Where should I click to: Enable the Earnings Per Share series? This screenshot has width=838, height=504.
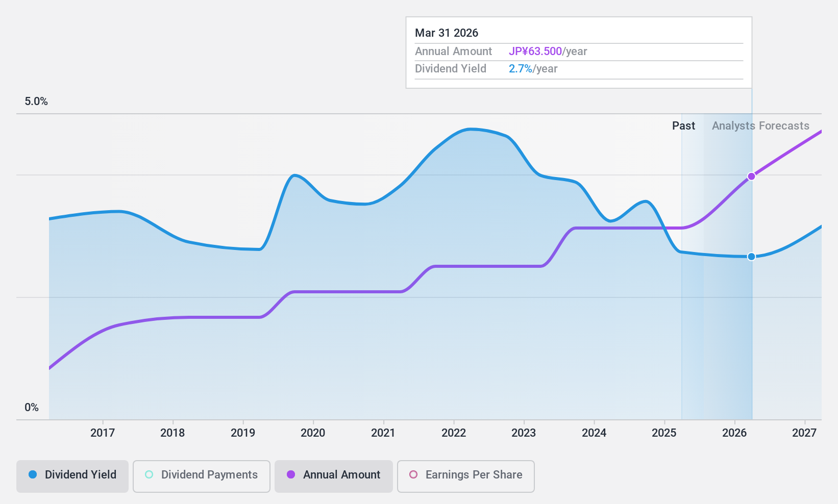[x=466, y=476]
